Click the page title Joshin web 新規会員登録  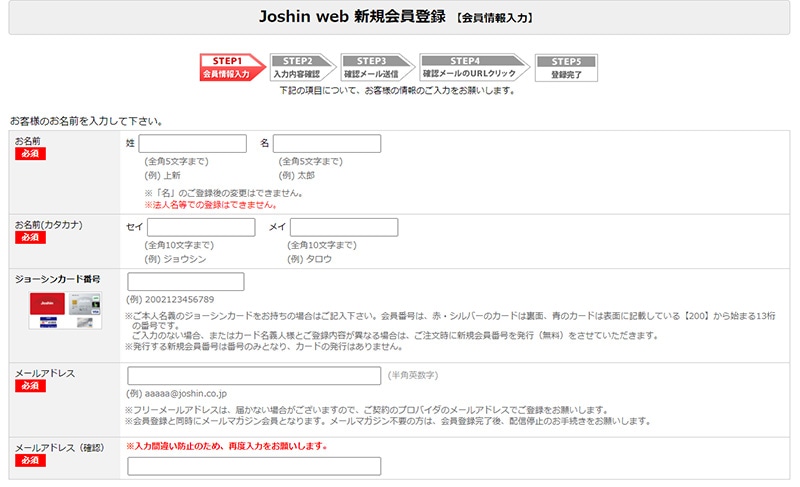tap(352, 16)
